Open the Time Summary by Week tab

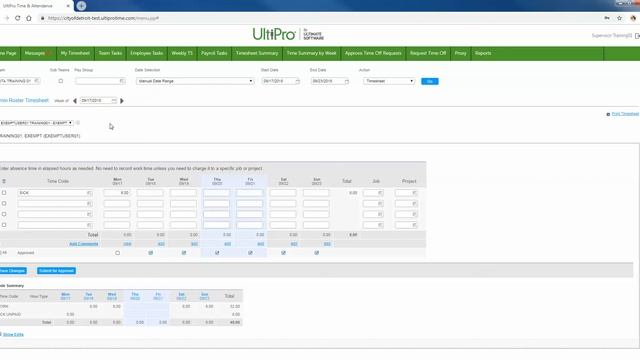click(x=311, y=53)
